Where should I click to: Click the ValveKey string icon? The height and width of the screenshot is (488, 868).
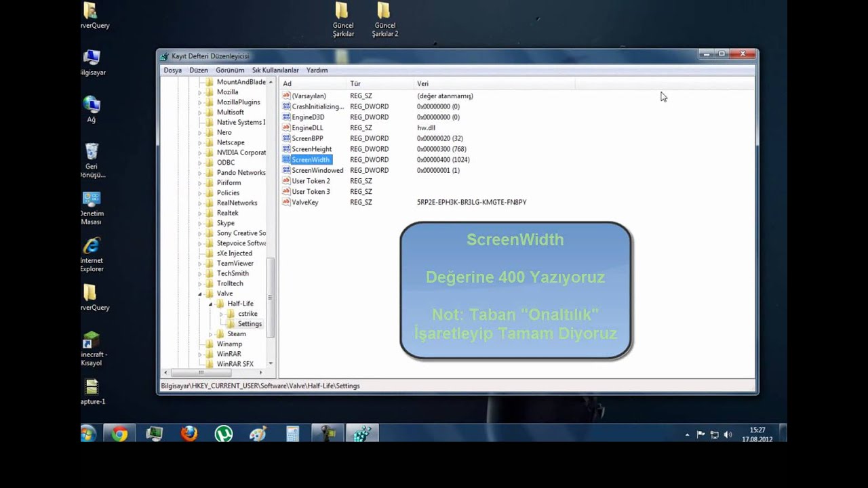point(286,202)
